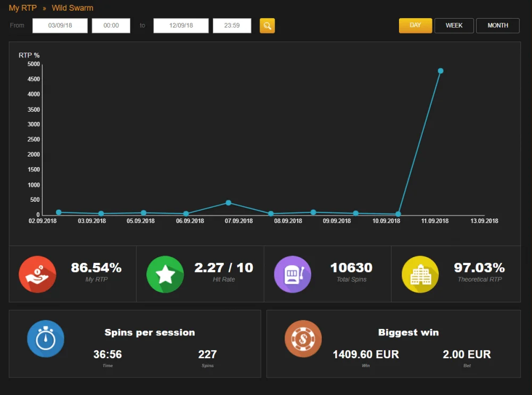Click the 97.03% Theoretical RTP value

coord(479,268)
